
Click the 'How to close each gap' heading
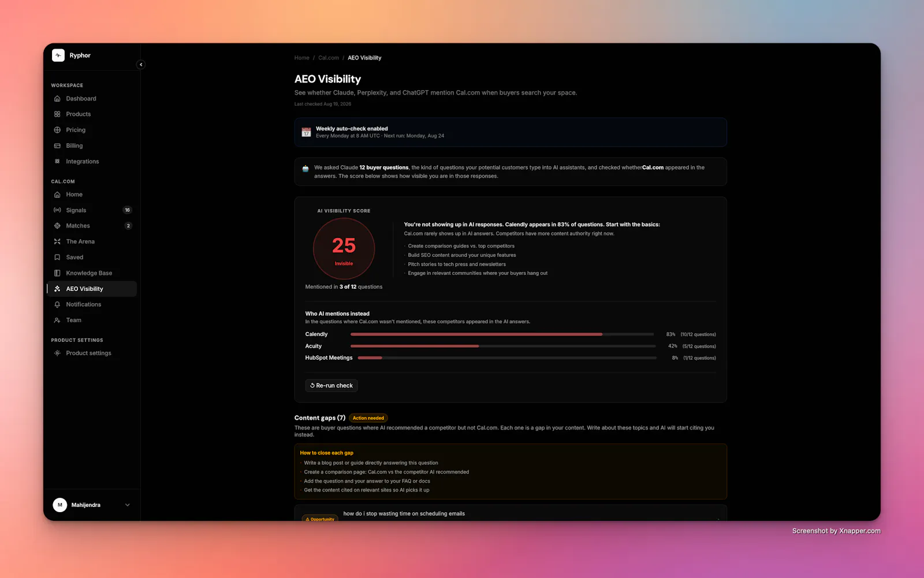(327, 453)
